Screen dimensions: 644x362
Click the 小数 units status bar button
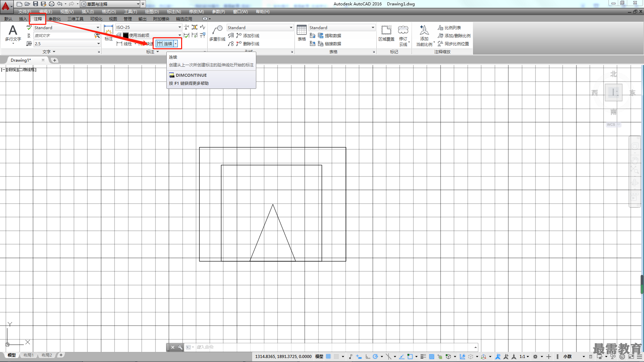click(x=568, y=357)
